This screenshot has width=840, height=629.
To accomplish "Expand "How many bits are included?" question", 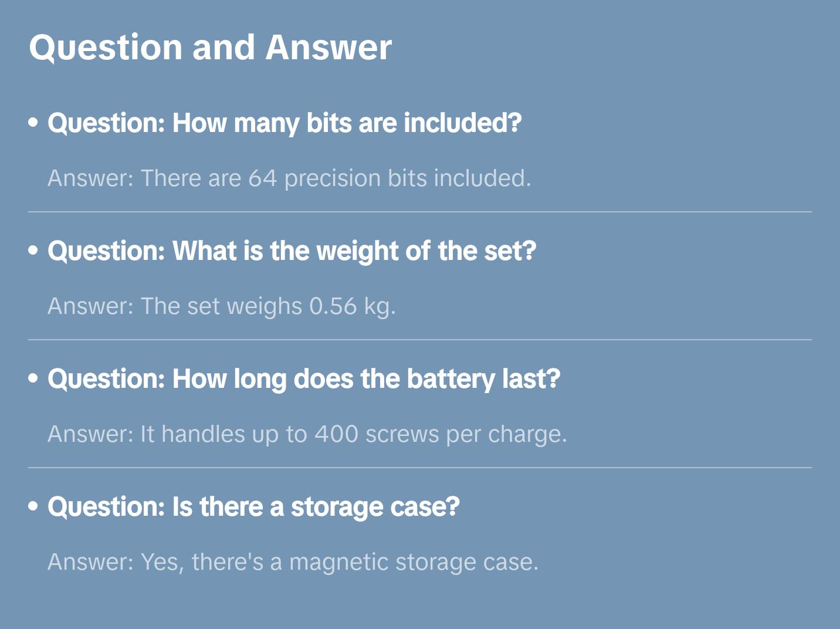I will point(284,123).
